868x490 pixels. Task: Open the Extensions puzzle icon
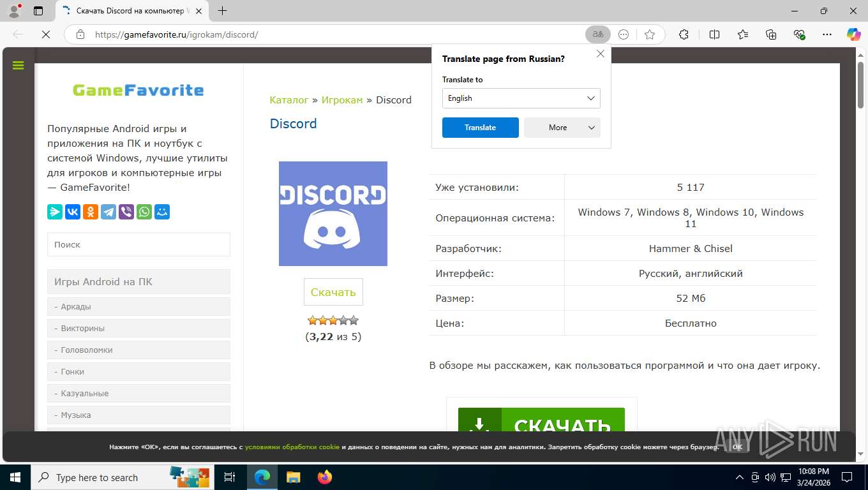[x=684, y=34]
